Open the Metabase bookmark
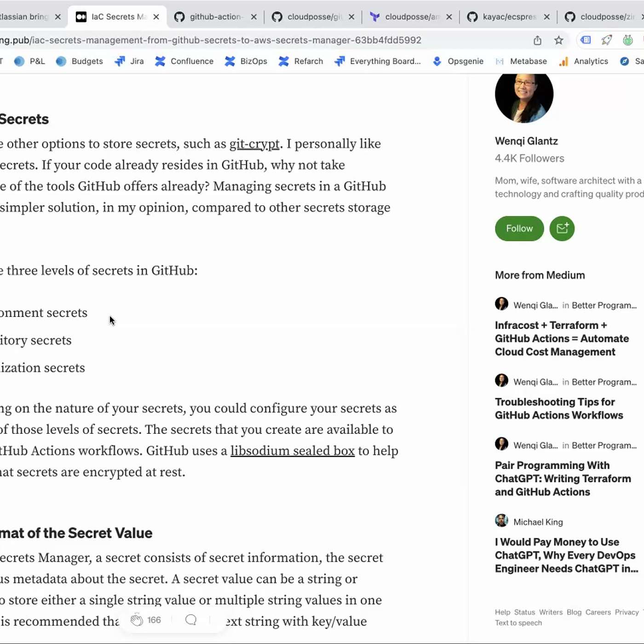The image size is (644, 644). (521, 61)
